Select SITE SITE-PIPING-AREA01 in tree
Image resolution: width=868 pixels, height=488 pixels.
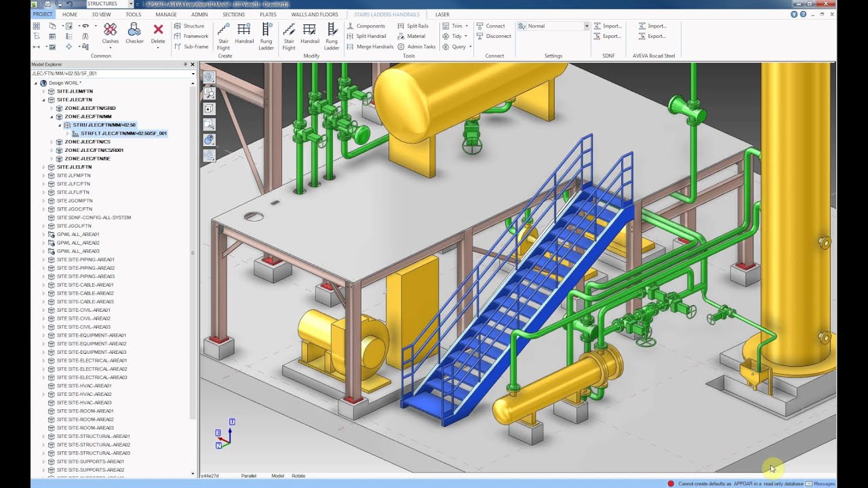pos(85,260)
